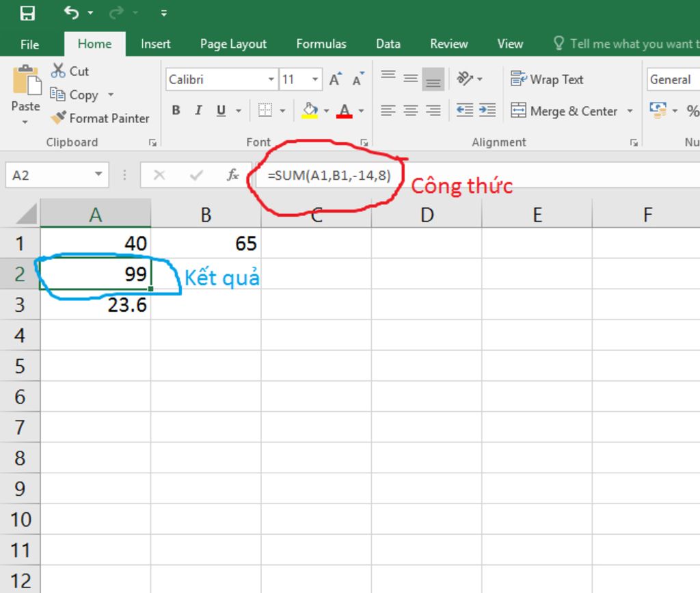Open the Borders dropdown arrow
Viewport: 700px width, 593px height.
point(282,111)
